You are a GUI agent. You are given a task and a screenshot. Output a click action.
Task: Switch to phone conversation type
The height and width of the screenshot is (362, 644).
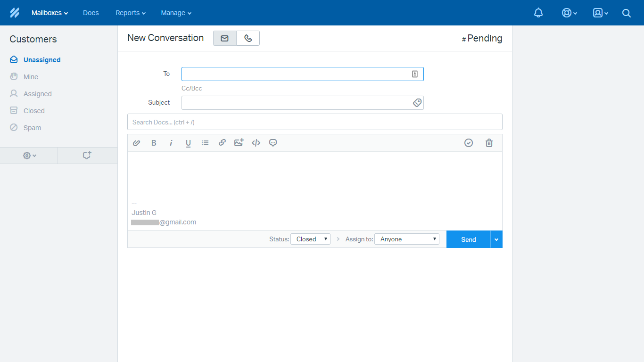248,38
